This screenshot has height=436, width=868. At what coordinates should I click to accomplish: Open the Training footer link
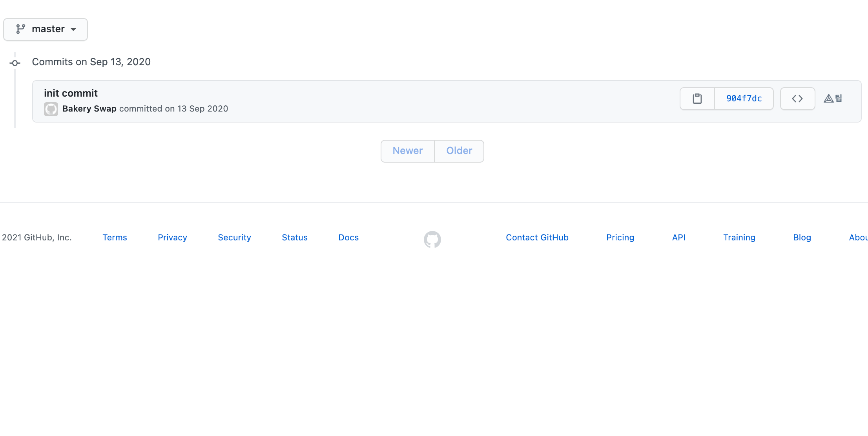point(739,238)
